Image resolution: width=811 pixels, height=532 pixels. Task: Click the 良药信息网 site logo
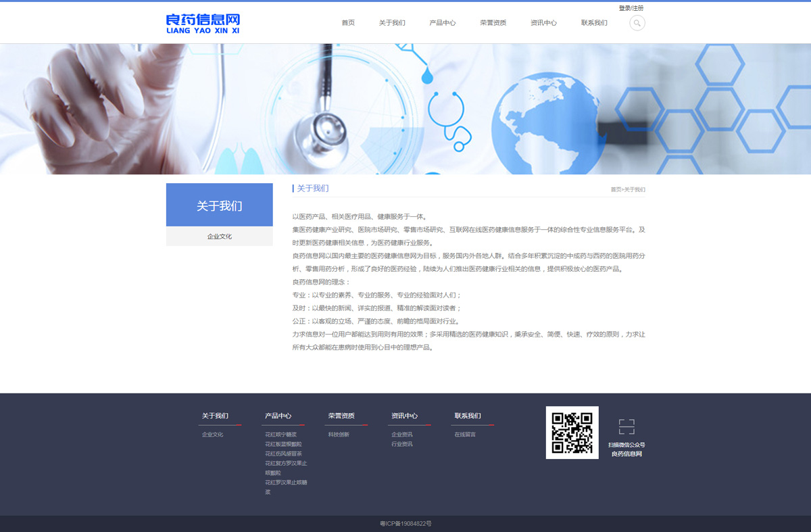click(x=203, y=23)
